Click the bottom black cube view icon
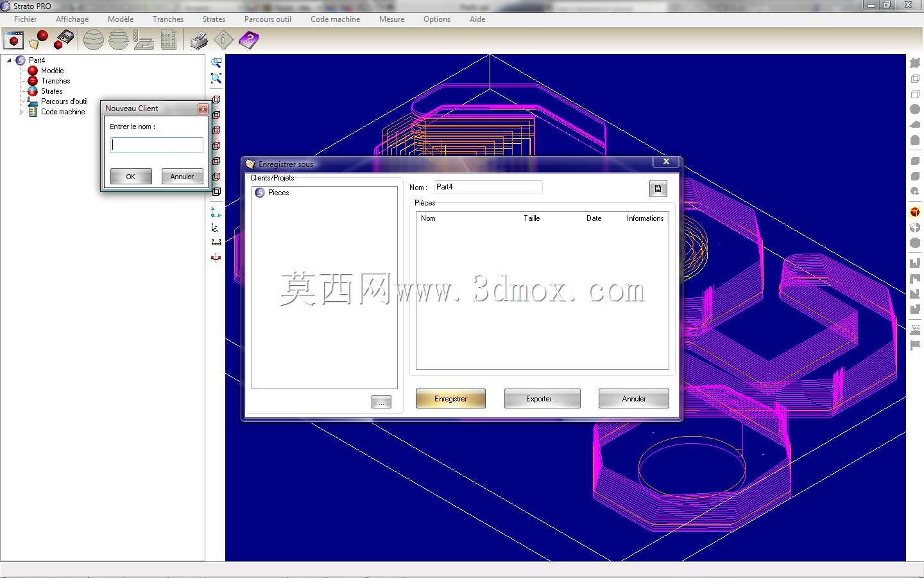 coord(216,192)
